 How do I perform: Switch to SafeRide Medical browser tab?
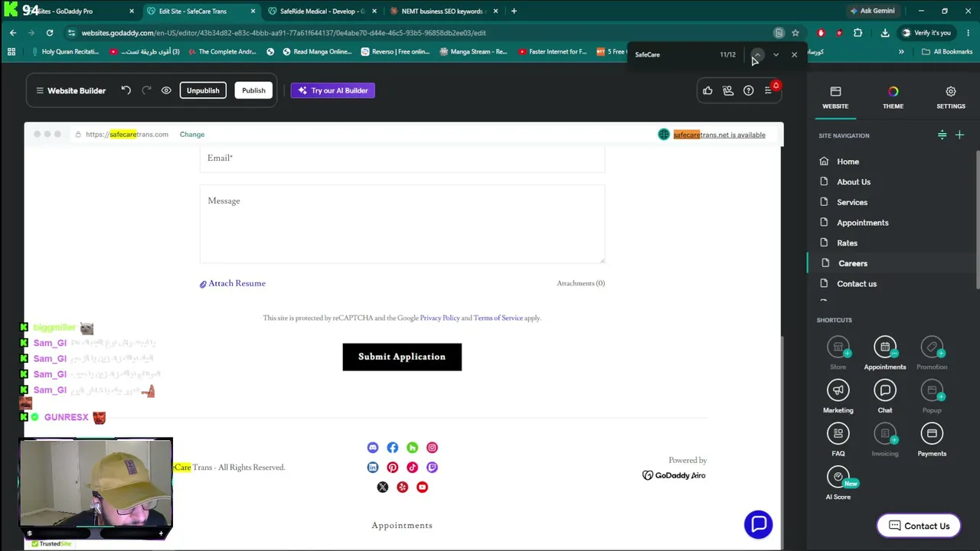pos(322,11)
